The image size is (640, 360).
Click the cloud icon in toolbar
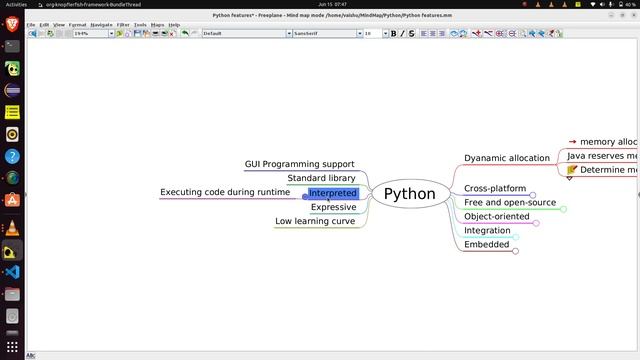(454, 33)
